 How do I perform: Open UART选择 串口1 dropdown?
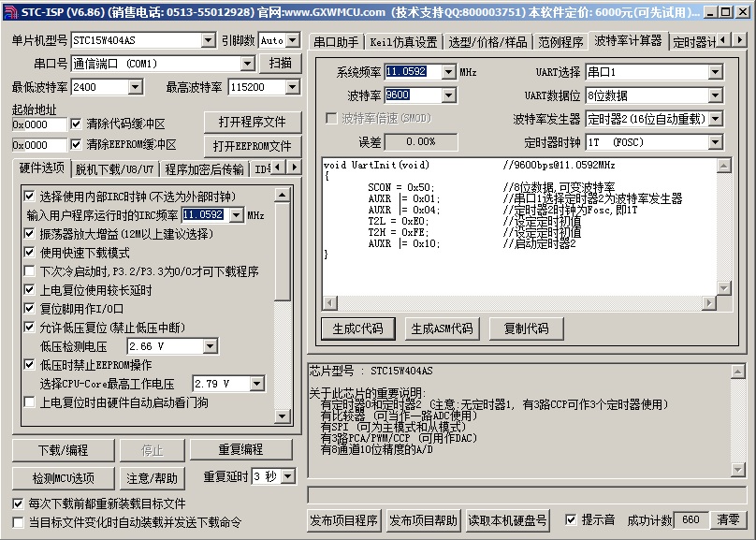[716, 72]
